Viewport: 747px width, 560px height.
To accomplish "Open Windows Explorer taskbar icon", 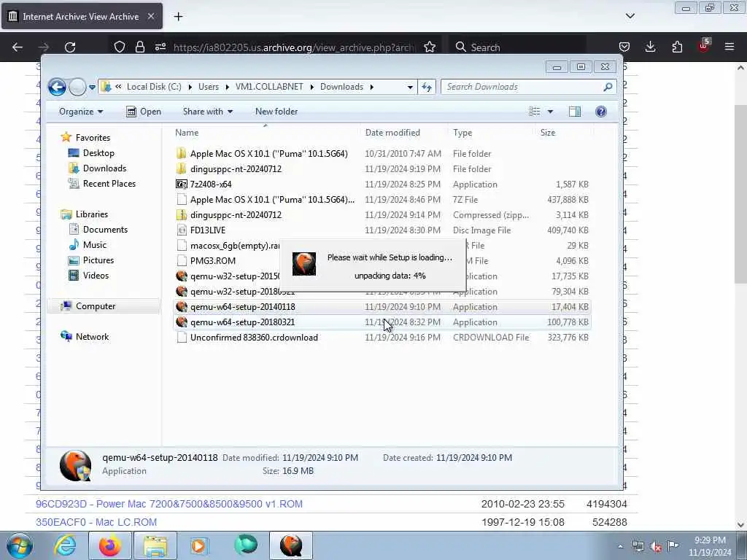I will [155, 545].
